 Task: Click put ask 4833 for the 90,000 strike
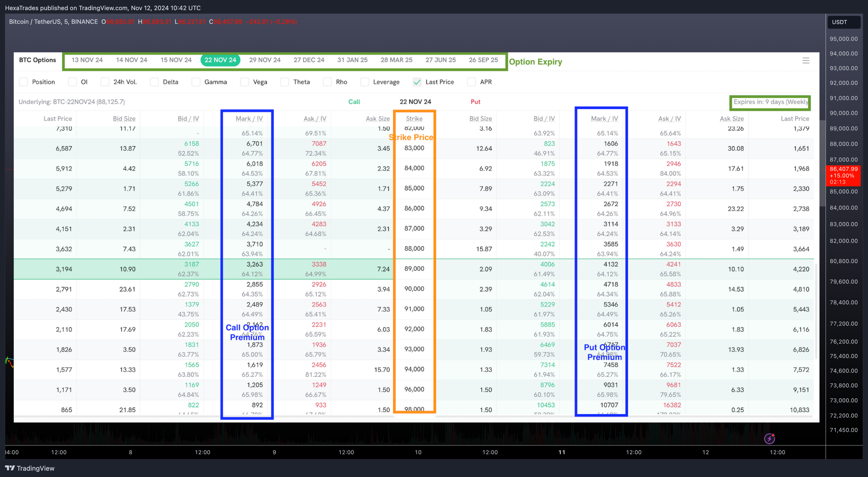[x=674, y=285]
